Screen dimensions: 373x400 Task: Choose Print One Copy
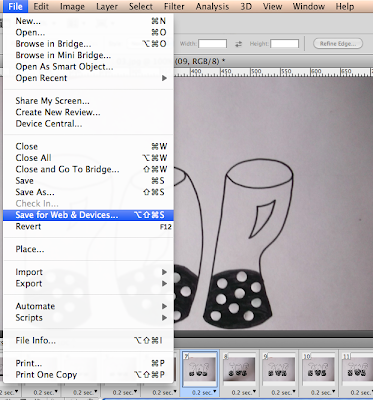pyautogui.click(x=88, y=375)
